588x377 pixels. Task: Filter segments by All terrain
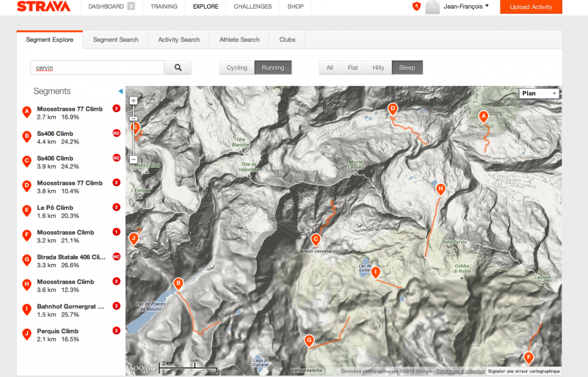(330, 68)
